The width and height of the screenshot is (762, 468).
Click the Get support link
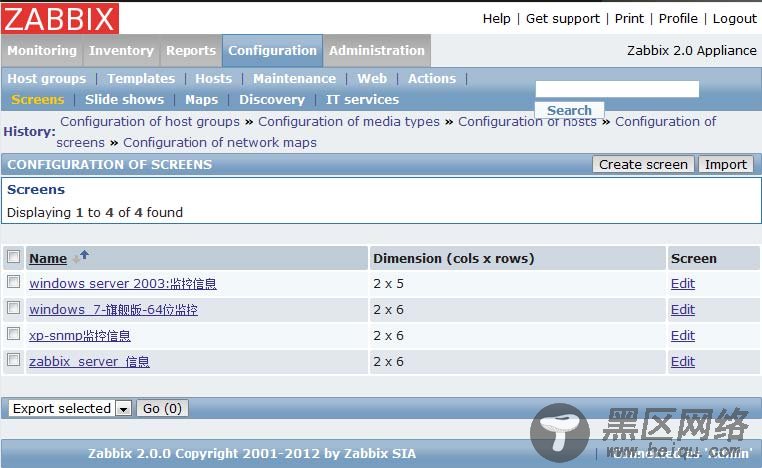coord(563,18)
